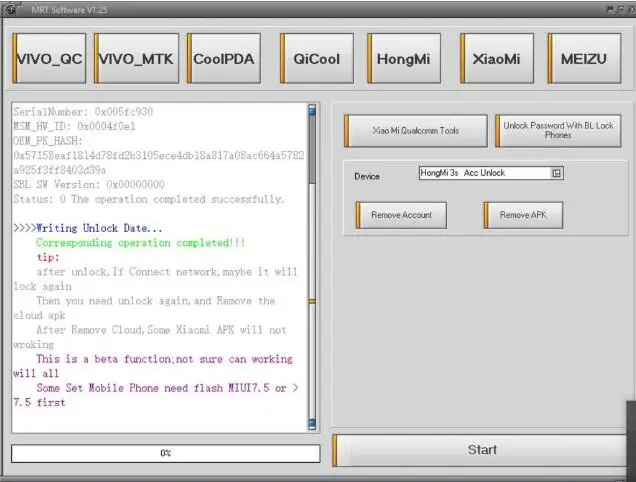Click 'Some Set Mobile Phone need flash' line
This screenshot has height=482, width=636.
pos(167,388)
